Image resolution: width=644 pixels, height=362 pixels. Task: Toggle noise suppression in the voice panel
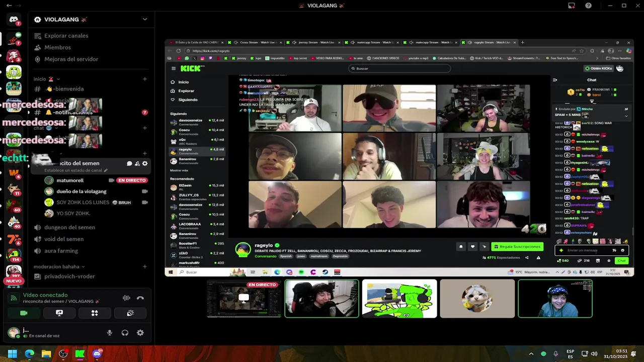click(x=126, y=298)
